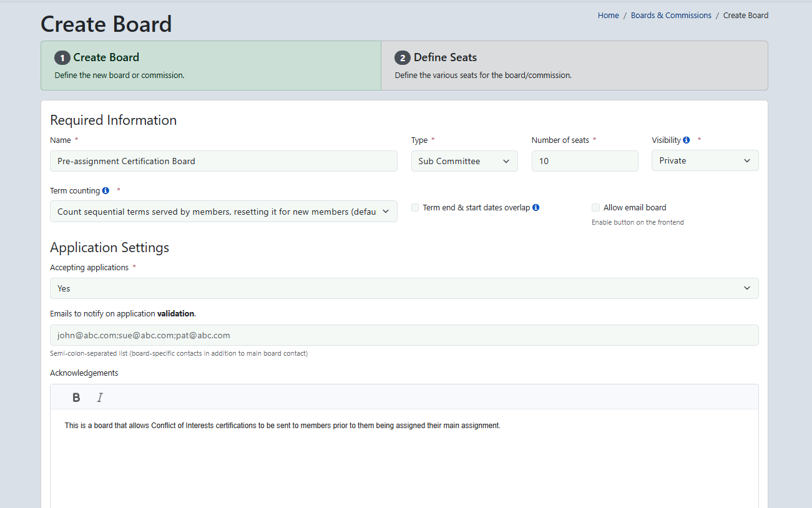Open the Term counting info tooltip
Image resolution: width=812 pixels, height=508 pixels.
104,190
